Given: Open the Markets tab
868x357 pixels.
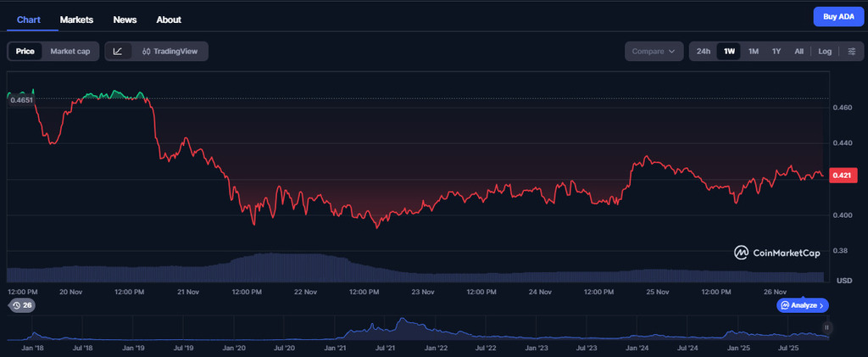Looking at the screenshot, I should (x=76, y=20).
